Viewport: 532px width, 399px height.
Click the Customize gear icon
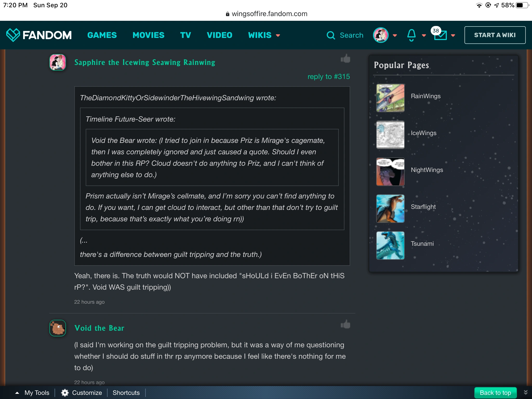click(x=65, y=393)
